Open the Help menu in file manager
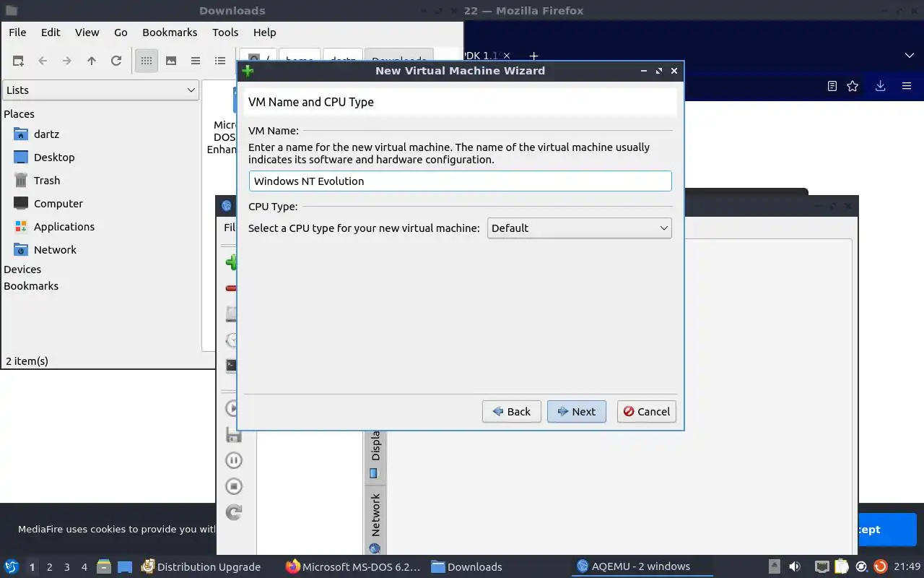The width and height of the screenshot is (924, 578). (264, 32)
